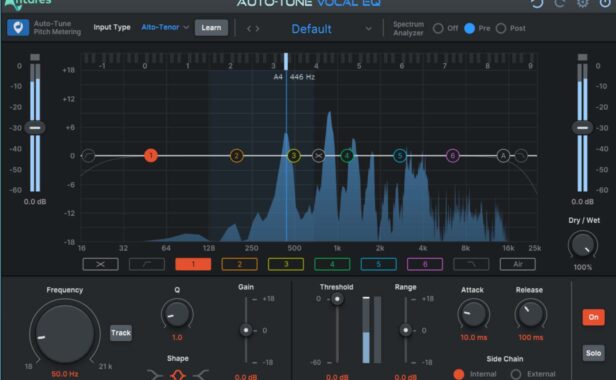616x380 pixels.
Task: Select the band 4 button below graph
Action: [332, 264]
